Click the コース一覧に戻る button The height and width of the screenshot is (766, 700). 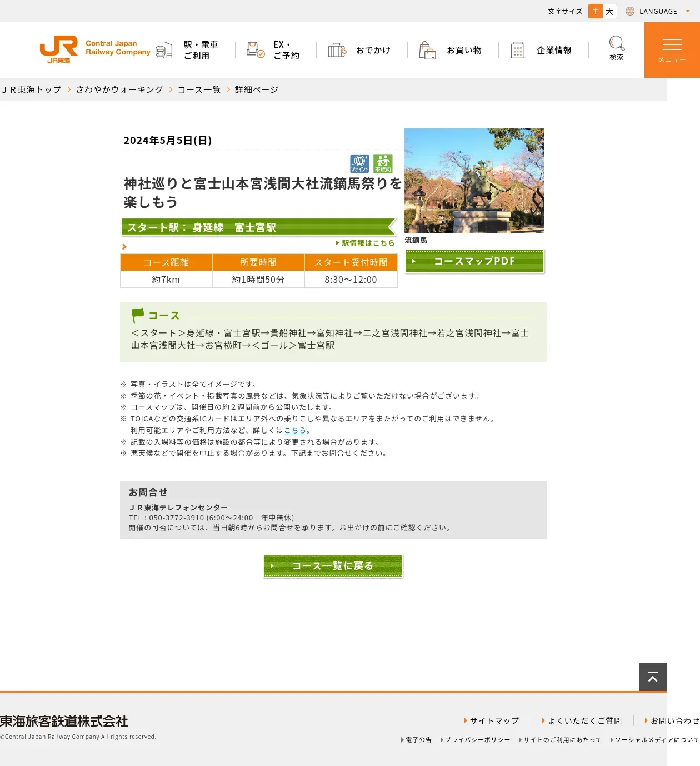tap(333, 566)
